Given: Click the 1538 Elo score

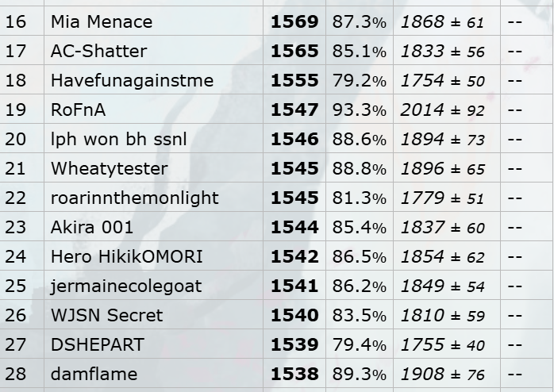Looking at the screenshot, I should (294, 373).
